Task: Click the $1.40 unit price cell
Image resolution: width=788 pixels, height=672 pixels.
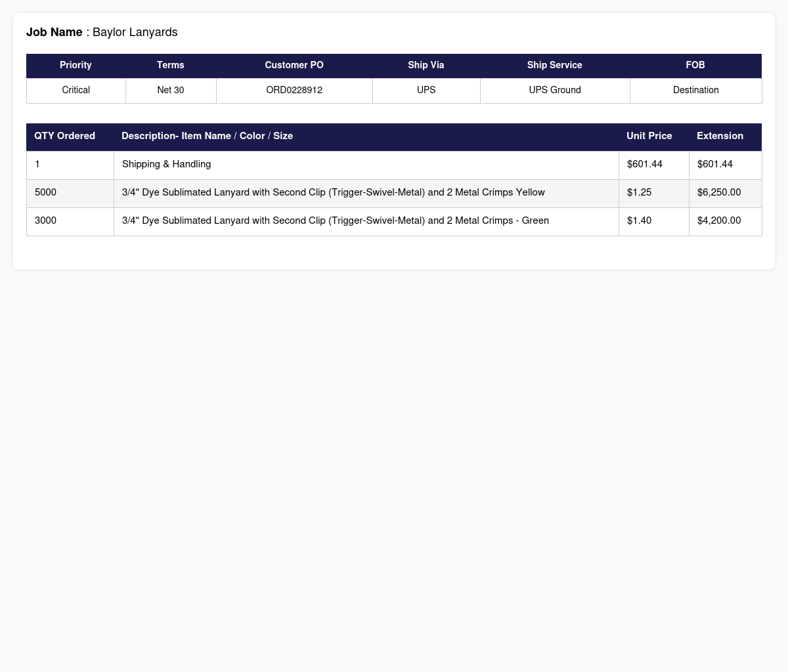Action: (654, 221)
